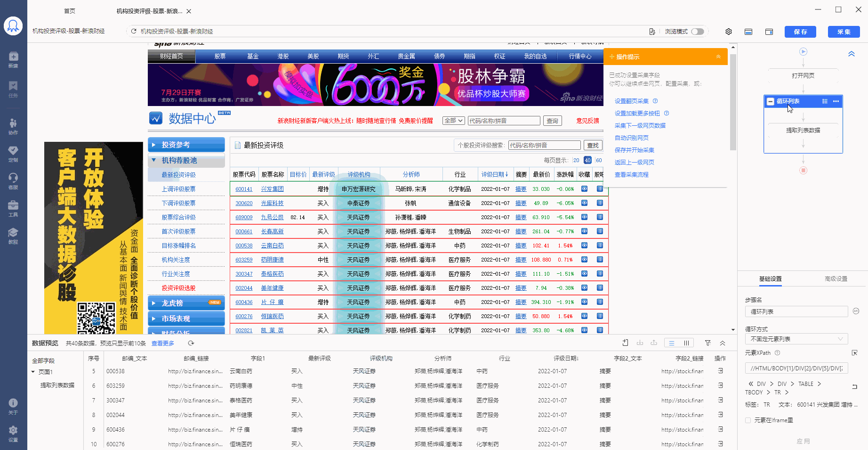Expand the 投资参考 menu section
Viewport: 868px width, 450px height.
point(186,145)
